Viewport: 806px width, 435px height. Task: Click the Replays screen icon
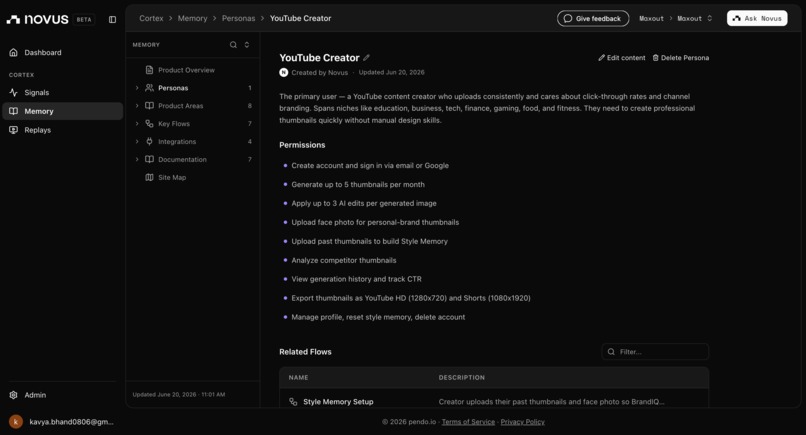tap(13, 130)
